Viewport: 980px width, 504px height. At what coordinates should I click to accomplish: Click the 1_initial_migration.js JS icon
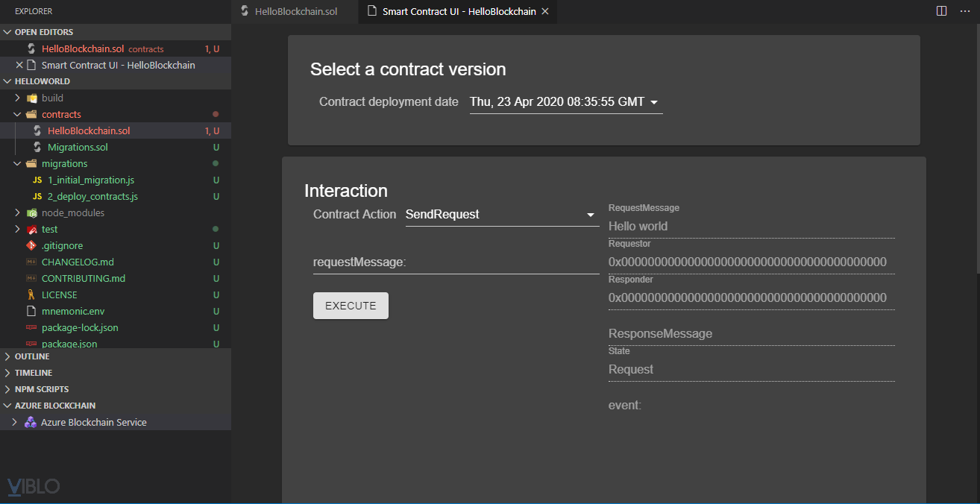[37, 180]
